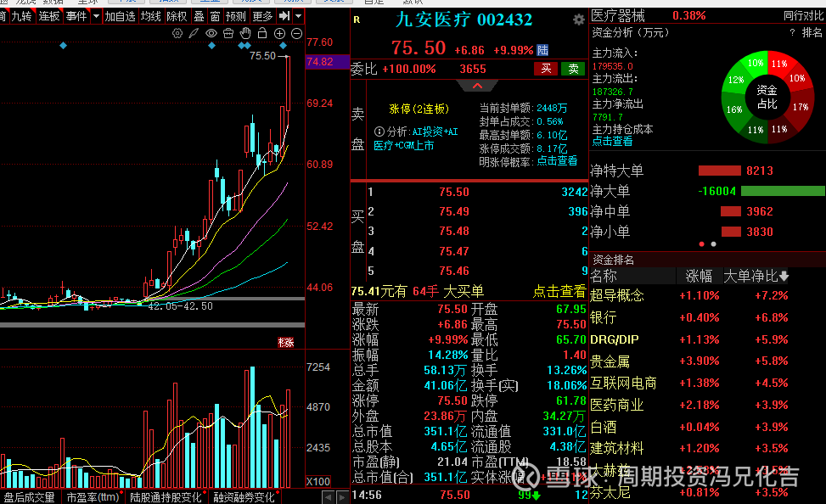Expand dropdown arrow next to 事件

(96, 16)
